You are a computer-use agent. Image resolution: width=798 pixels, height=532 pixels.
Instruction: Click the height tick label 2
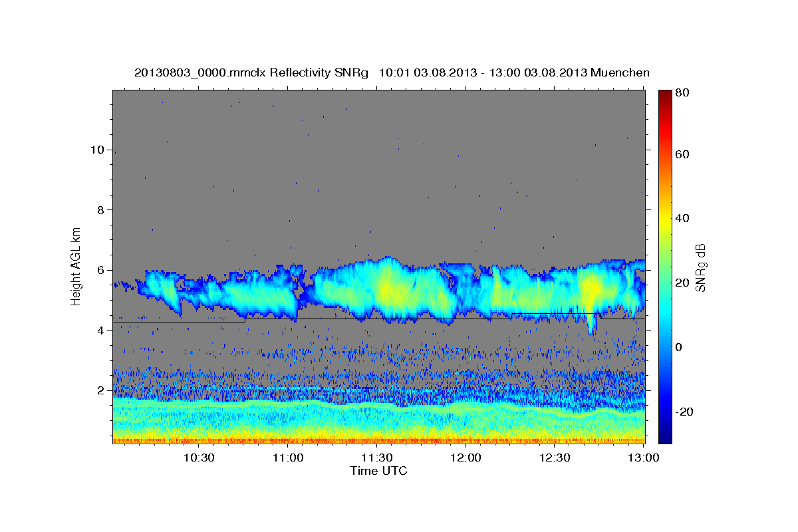100,390
